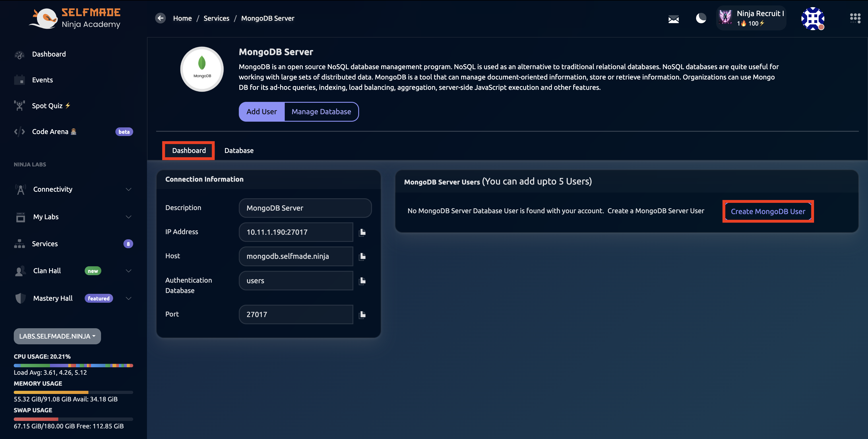868x439 pixels.
Task: Click the memory usage progress bar
Action: pyautogui.click(x=73, y=393)
